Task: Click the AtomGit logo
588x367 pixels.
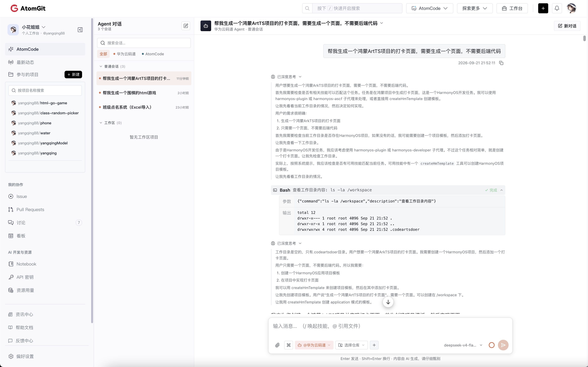Action: pos(28,8)
